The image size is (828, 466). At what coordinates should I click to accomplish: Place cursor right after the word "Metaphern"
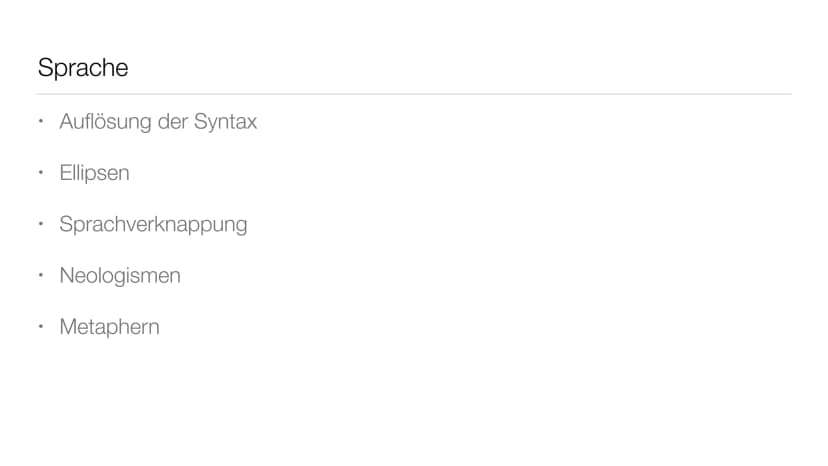pos(160,328)
